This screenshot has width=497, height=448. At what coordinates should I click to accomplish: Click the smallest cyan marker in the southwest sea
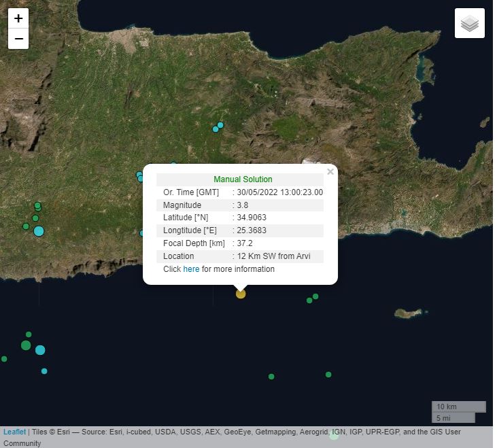tap(44, 371)
